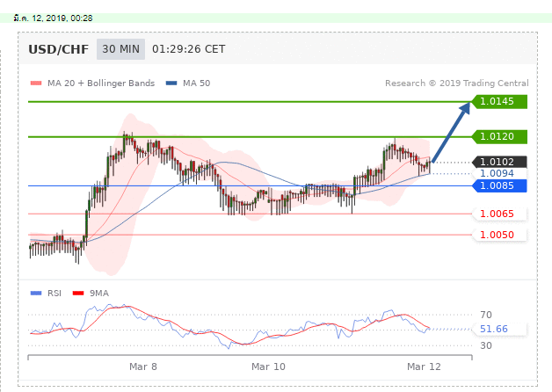Screen dimensions: 552x392
Task: Click the 1.0120 green resistance tag
Action: click(x=499, y=136)
